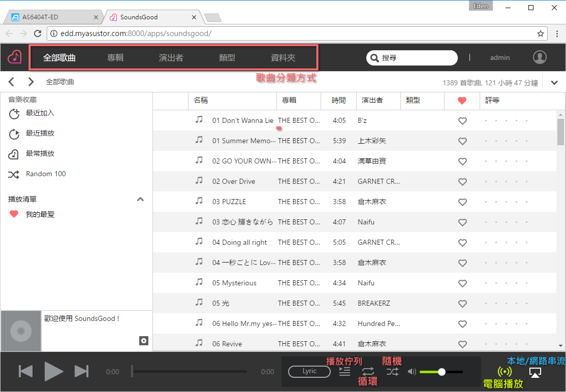Viewport: 566px width, 392px height.
Task: Click the admin username link
Action: pos(500,58)
